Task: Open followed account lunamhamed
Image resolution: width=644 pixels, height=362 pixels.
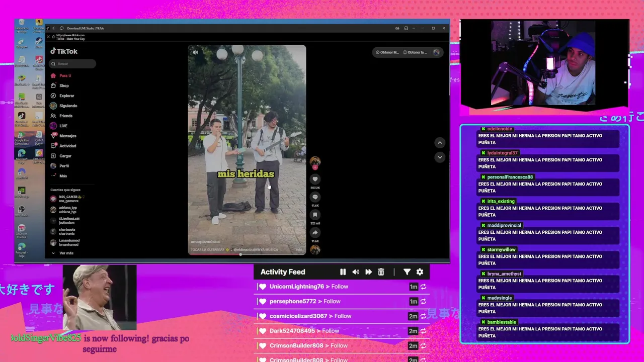Action: [x=65, y=242]
